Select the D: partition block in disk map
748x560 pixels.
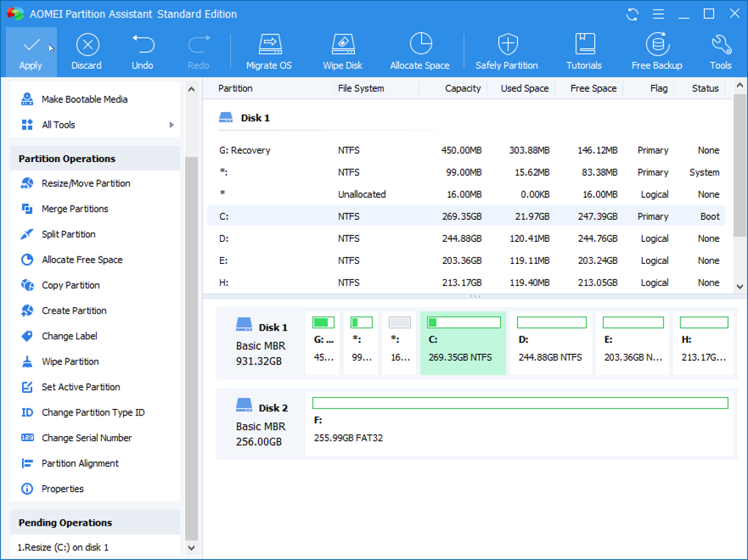551,342
